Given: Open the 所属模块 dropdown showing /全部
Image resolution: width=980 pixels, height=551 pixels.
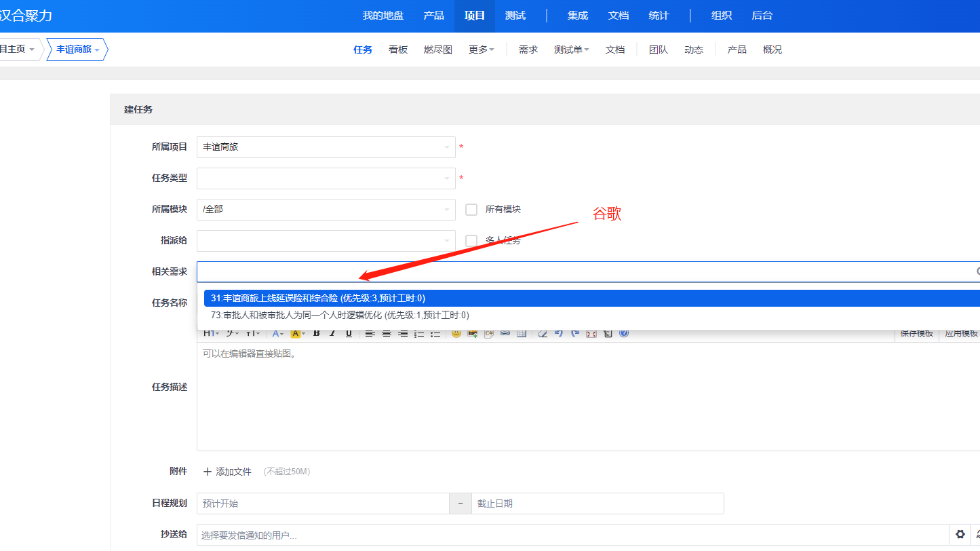Looking at the screenshot, I should click(x=326, y=210).
